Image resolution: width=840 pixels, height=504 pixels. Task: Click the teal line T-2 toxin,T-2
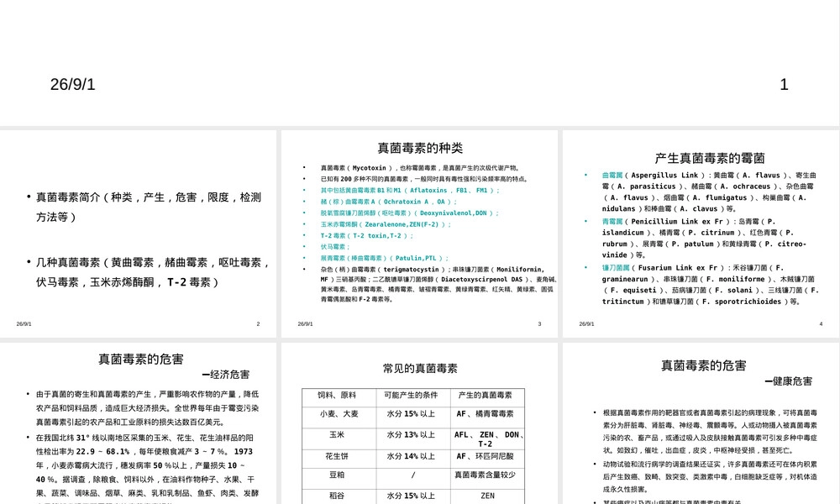click(366, 235)
